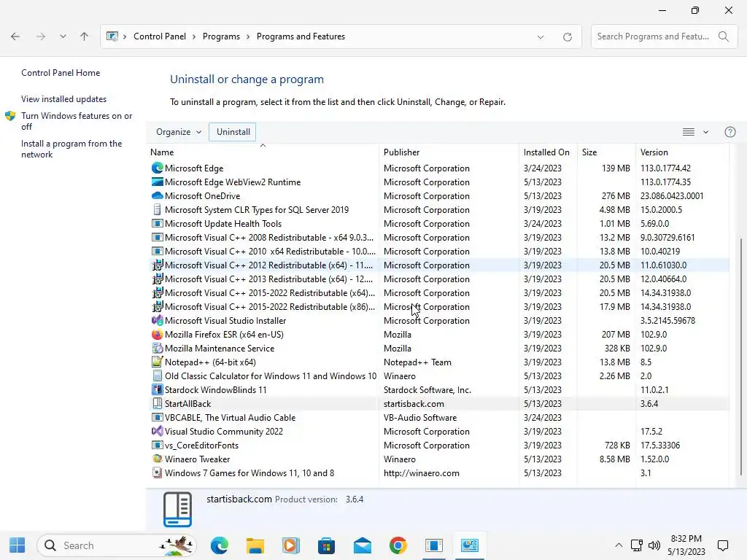Image resolution: width=747 pixels, height=560 pixels.
Task: Click the refresh button in address bar
Action: [568, 36]
